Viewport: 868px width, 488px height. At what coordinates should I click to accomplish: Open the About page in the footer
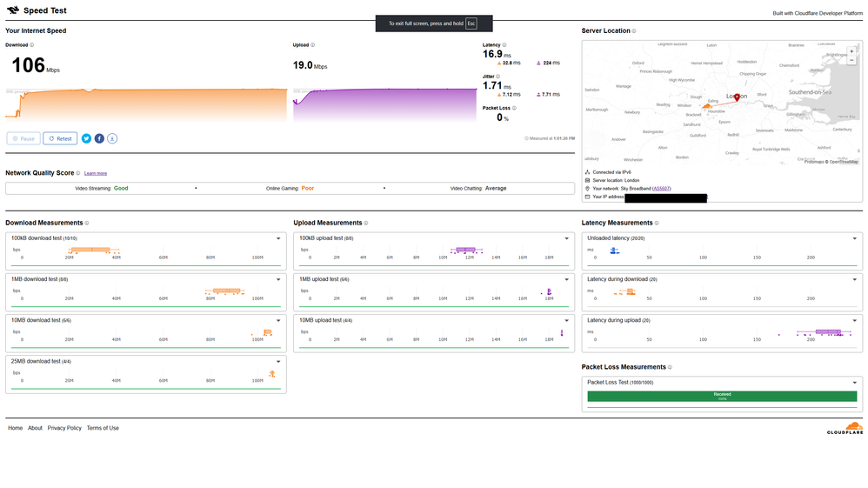coord(35,428)
